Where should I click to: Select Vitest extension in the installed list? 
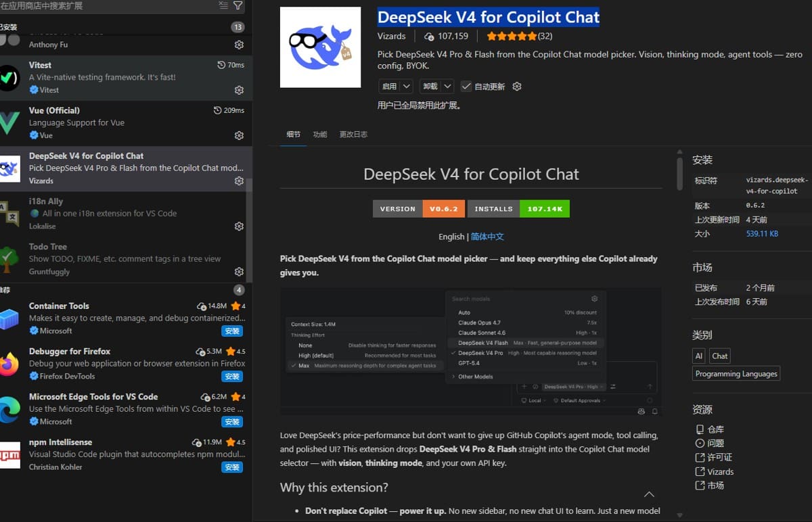pyautogui.click(x=126, y=78)
